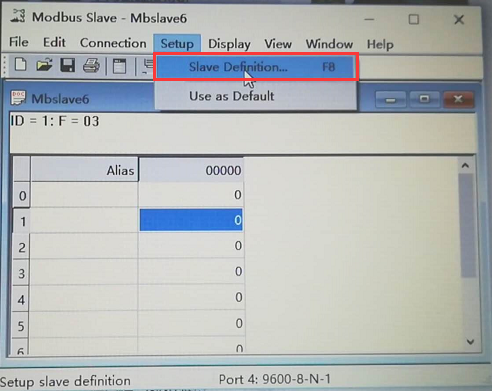Click row header 3 in register table
492x391 pixels.
(x=21, y=273)
